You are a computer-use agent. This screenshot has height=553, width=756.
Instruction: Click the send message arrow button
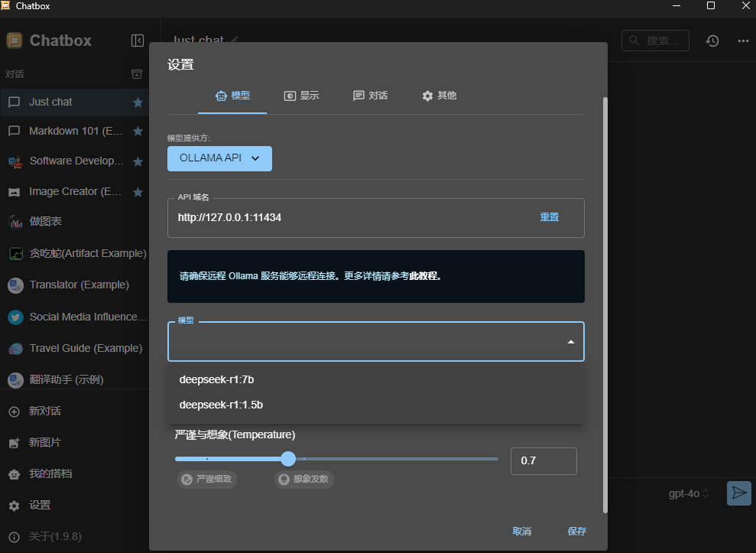[x=739, y=493]
